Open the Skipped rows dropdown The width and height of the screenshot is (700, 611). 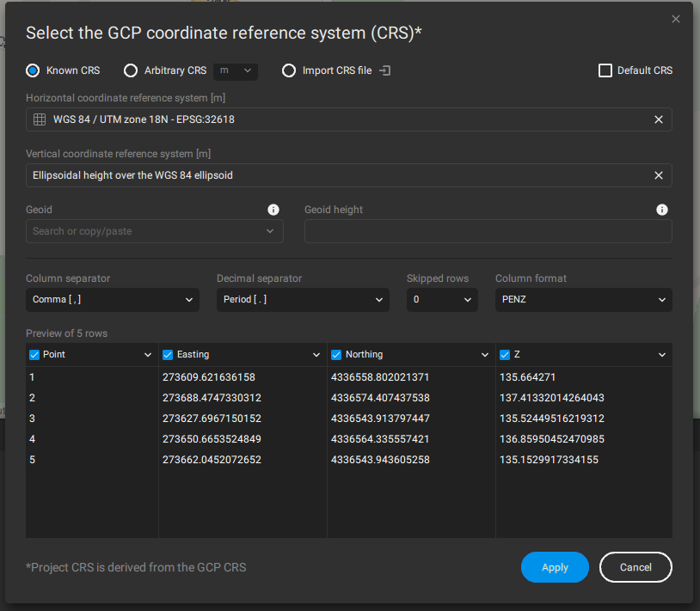[x=442, y=300]
